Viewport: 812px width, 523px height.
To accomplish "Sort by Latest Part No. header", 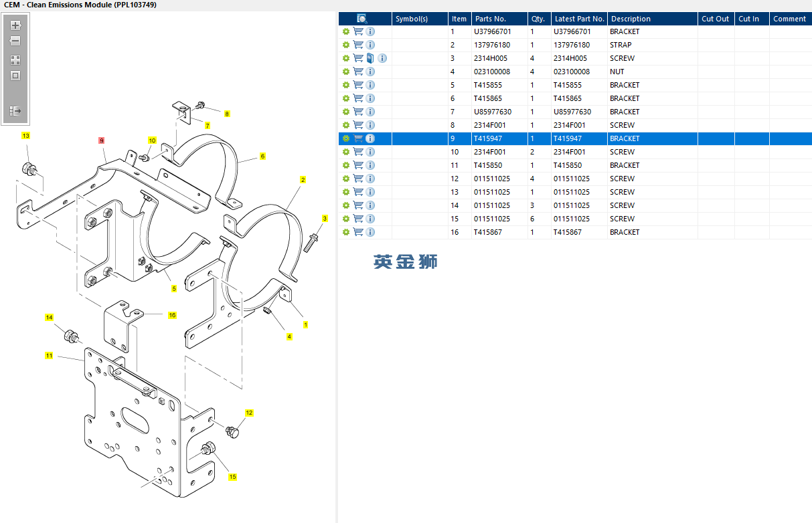I will click(x=579, y=19).
